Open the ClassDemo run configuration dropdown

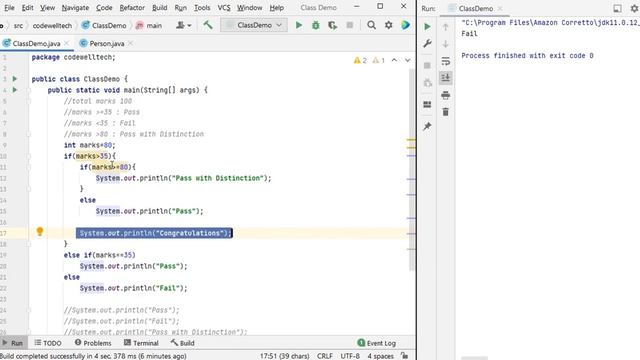254,25
